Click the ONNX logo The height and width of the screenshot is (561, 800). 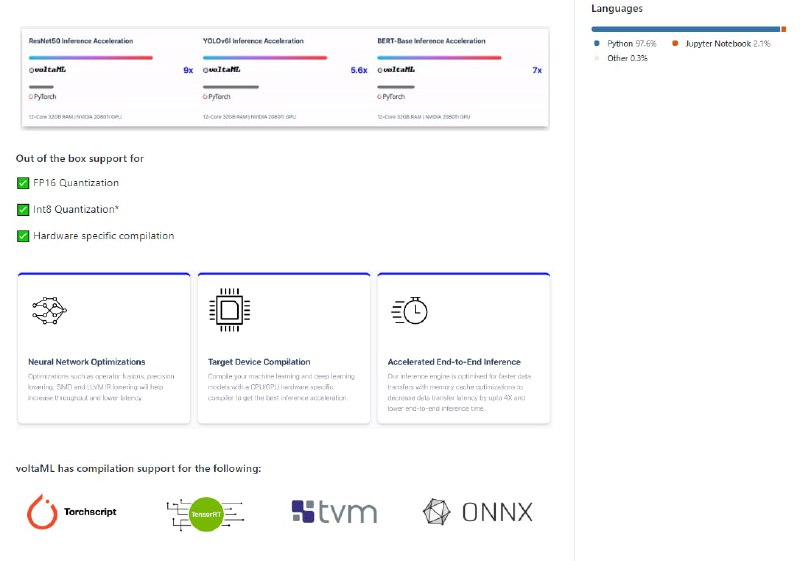pyautogui.click(x=477, y=512)
